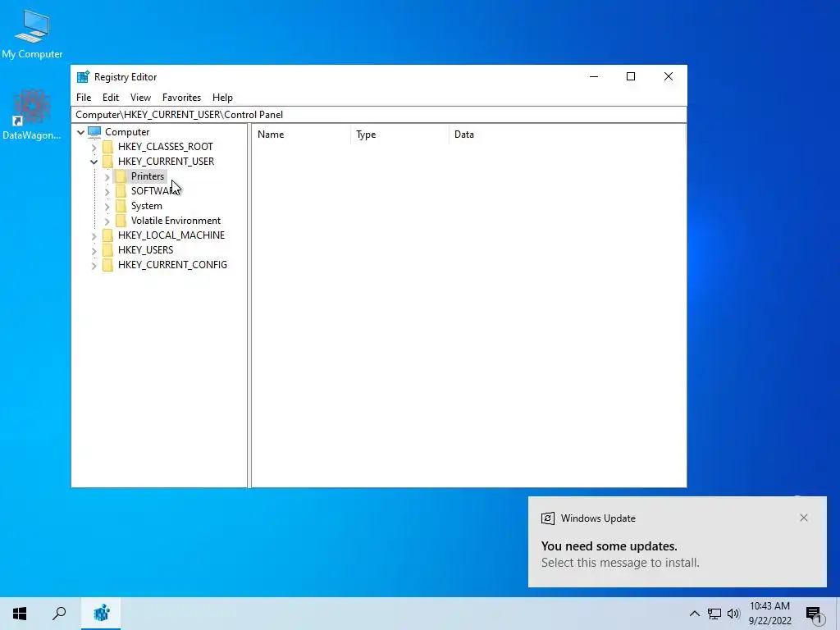
Task: Open taskbar search magnifier
Action: tap(59, 614)
